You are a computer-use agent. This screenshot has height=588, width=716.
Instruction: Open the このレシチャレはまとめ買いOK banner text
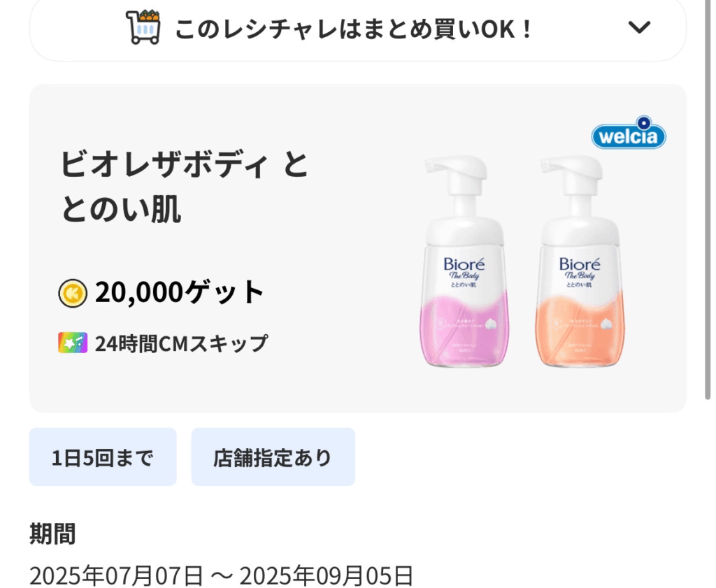pos(353,29)
